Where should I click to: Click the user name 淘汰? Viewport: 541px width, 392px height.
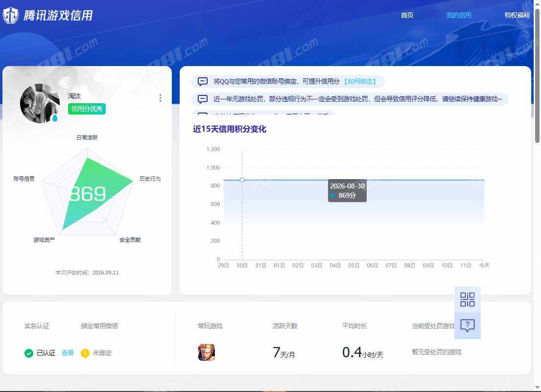point(74,96)
